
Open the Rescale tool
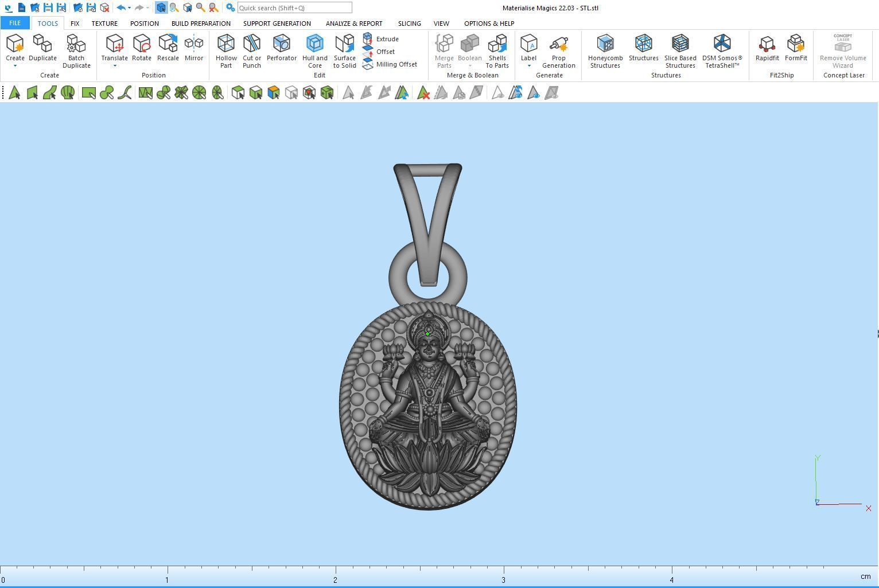(x=168, y=48)
